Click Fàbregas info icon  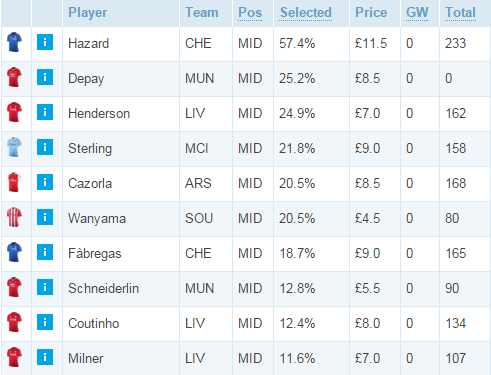tap(45, 252)
